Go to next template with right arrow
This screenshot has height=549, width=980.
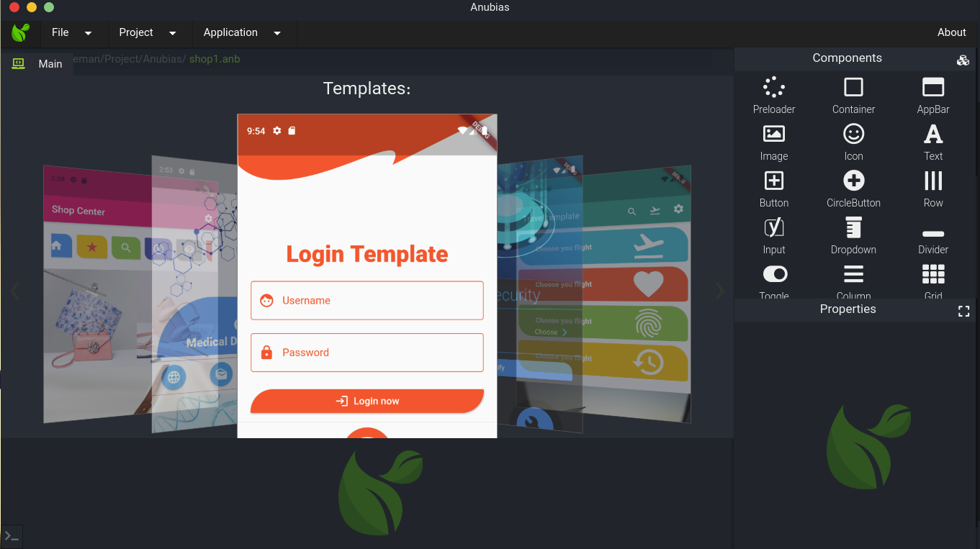(x=719, y=291)
